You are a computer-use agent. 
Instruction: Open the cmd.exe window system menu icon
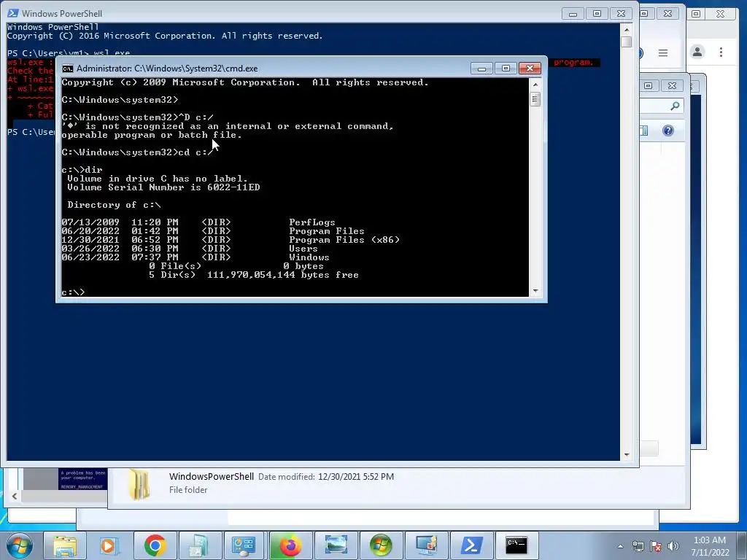(x=68, y=69)
